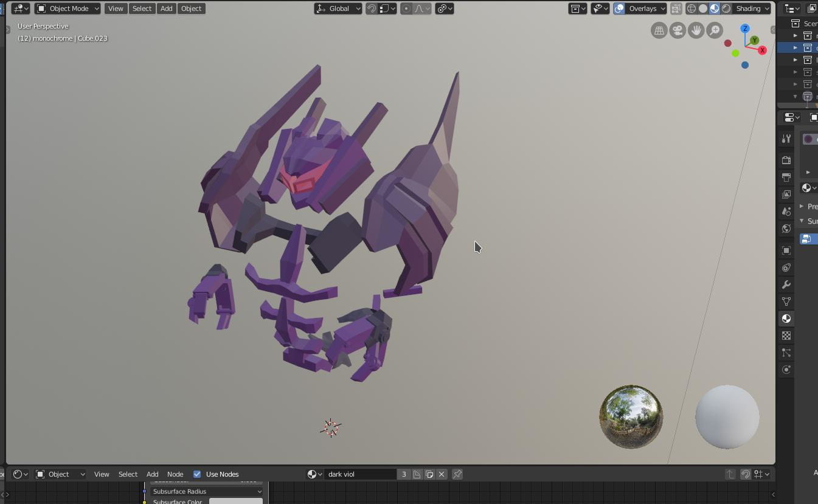Click Subsurface Color swatch
Screen dimensions: 818x504
(236, 501)
